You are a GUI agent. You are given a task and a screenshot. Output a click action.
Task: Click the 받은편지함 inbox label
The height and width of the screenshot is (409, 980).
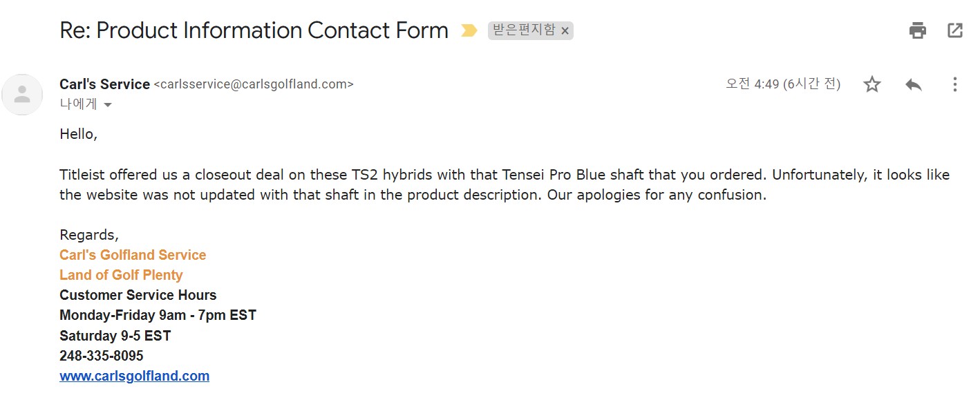pyautogui.click(x=523, y=30)
